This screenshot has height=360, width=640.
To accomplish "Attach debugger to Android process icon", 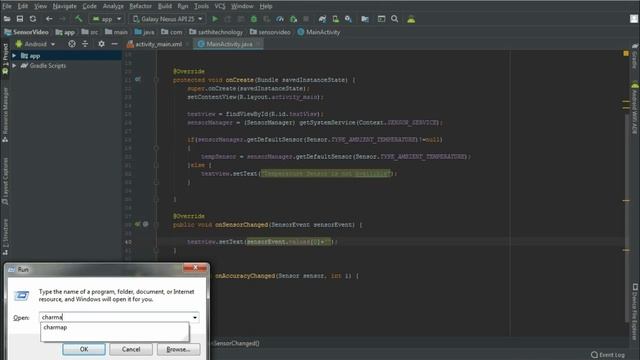I will [x=293, y=19].
